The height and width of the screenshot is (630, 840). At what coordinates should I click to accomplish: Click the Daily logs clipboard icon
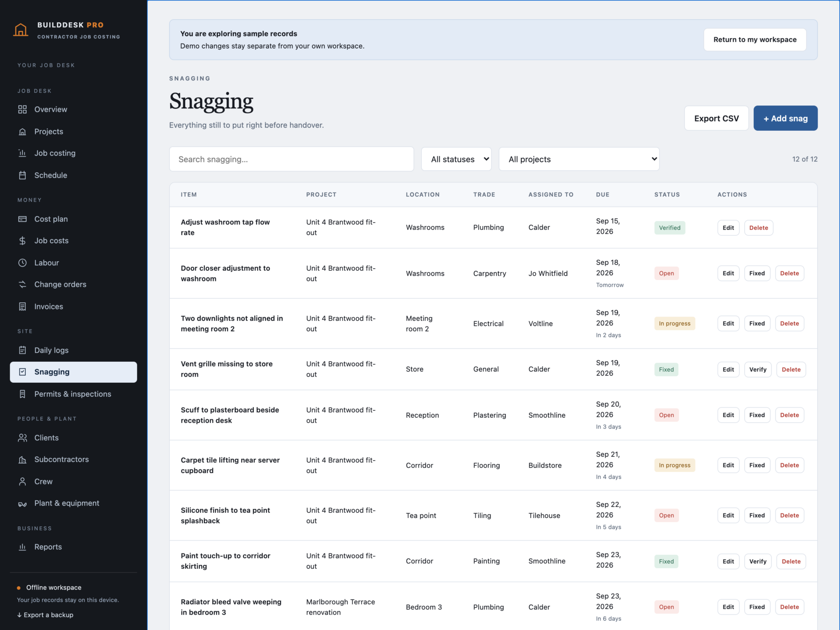tap(22, 350)
